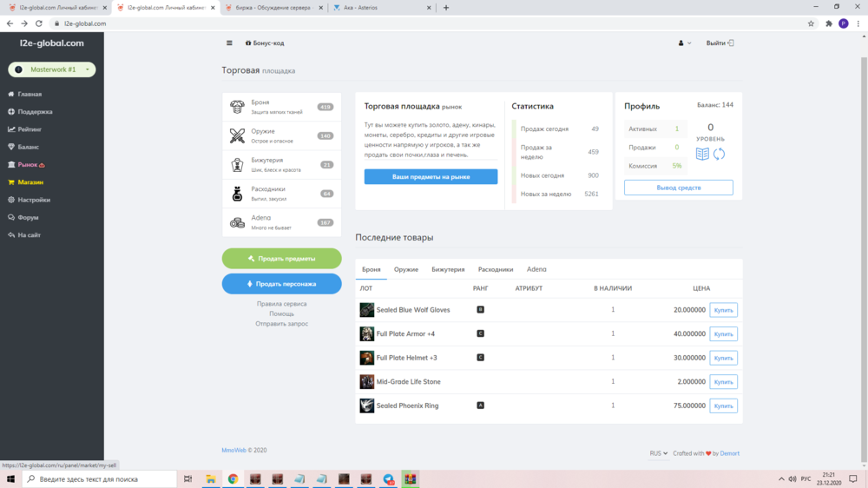Viewport: 868px width, 488px height.
Task: Click the book icon under Уровень
Action: pos(702,154)
